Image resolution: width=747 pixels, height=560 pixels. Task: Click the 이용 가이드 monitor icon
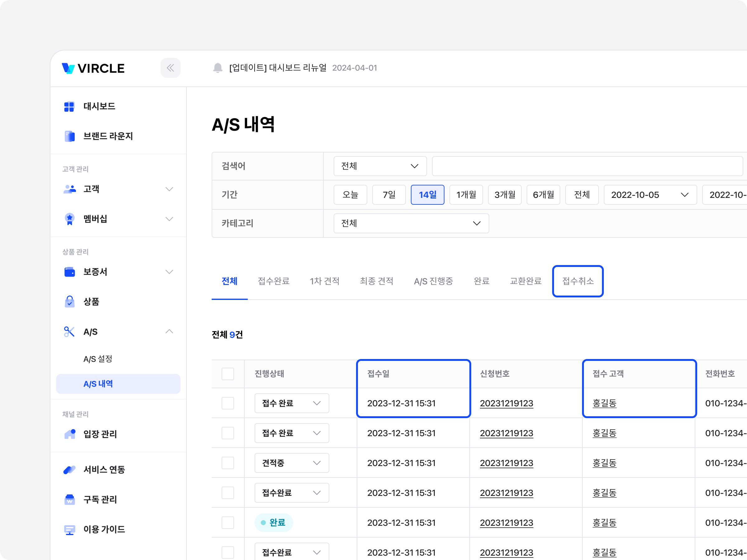70,529
